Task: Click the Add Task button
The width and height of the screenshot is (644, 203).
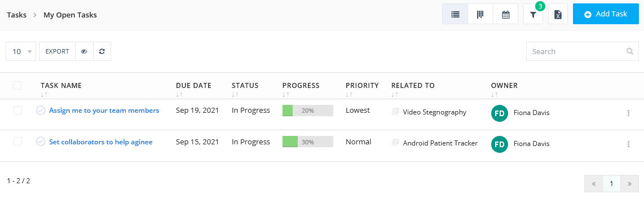Action: (606, 15)
